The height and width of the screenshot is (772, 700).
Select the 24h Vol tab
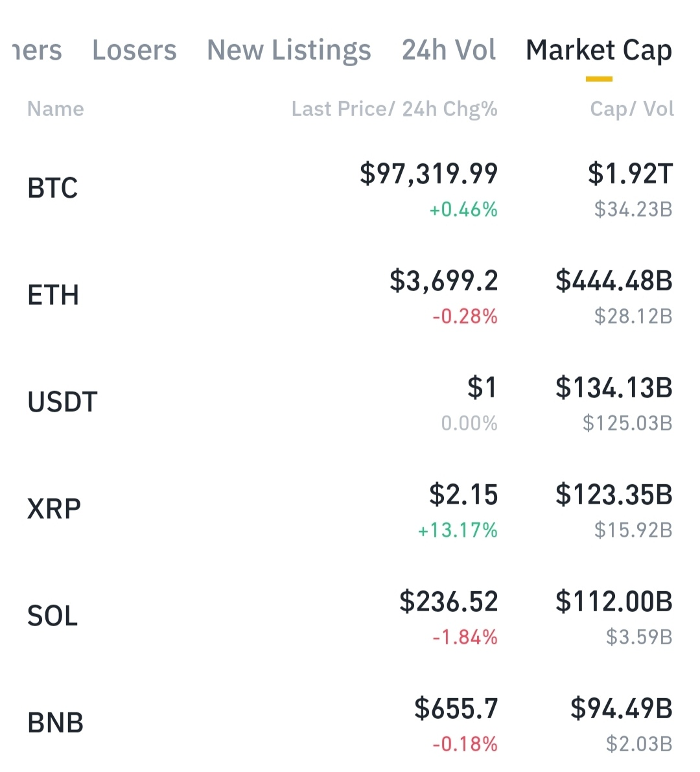tap(449, 50)
